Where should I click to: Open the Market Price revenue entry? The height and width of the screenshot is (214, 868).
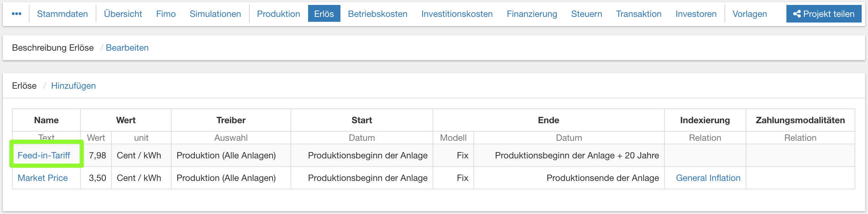coord(43,178)
